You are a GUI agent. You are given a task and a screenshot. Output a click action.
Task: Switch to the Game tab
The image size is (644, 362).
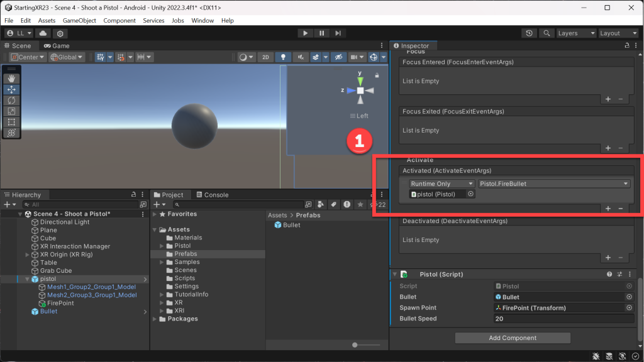pyautogui.click(x=57, y=45)
